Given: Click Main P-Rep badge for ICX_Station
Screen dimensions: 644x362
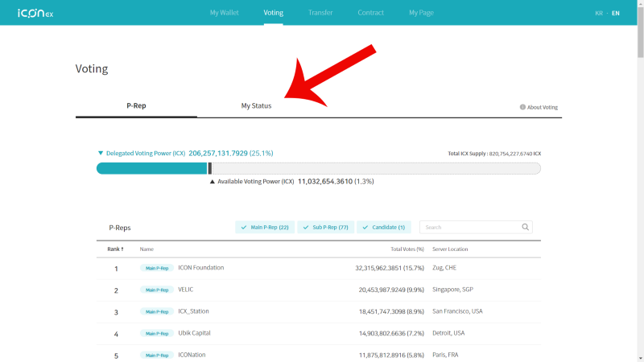Looking at the screenshot, I should click(x=157, y=311).
